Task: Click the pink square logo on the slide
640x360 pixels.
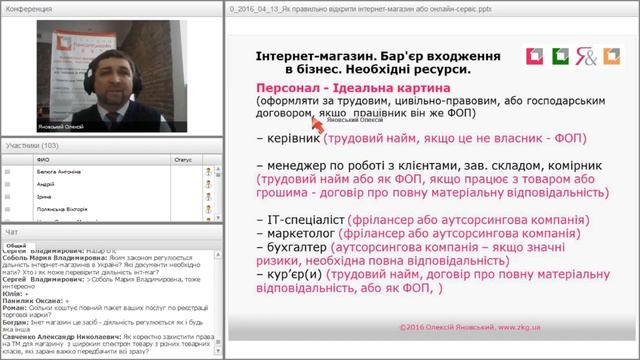Action: coord(535,56)
